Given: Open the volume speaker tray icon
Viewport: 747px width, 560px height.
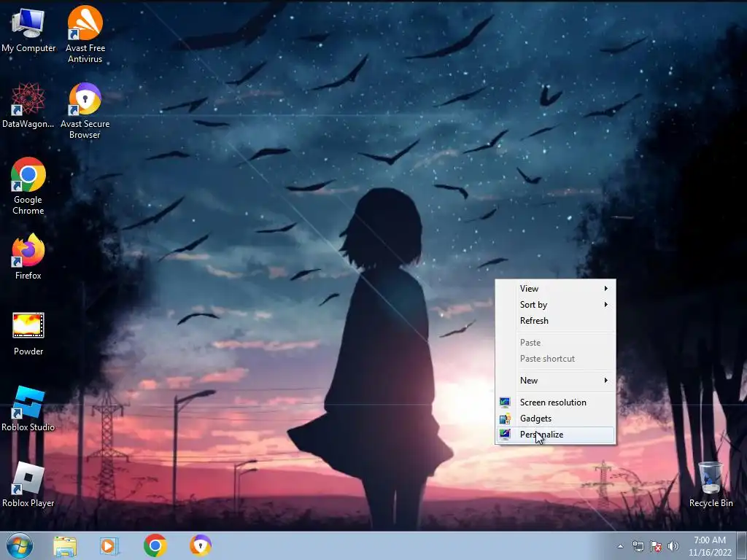Looking at the screenshot, I should (673, 546).
